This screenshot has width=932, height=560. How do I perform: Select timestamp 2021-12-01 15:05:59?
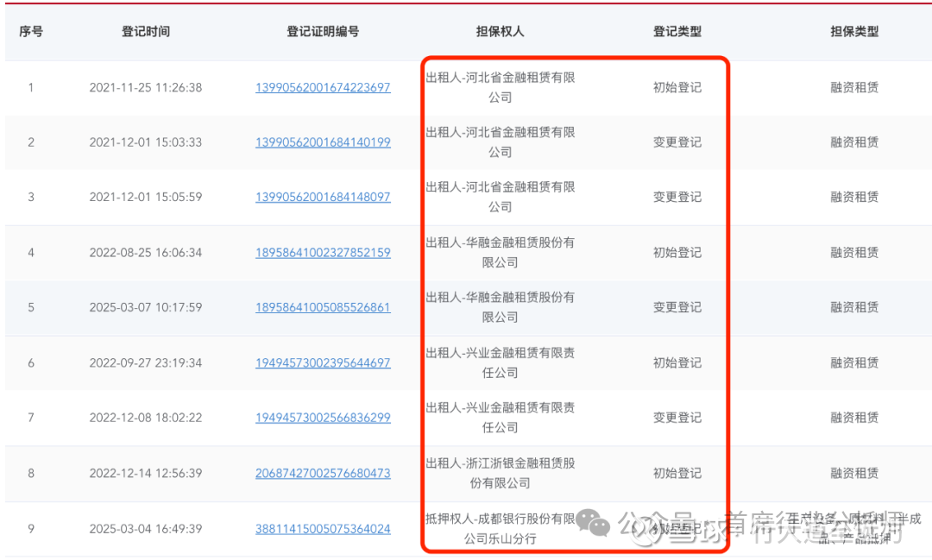pos(146,197)
